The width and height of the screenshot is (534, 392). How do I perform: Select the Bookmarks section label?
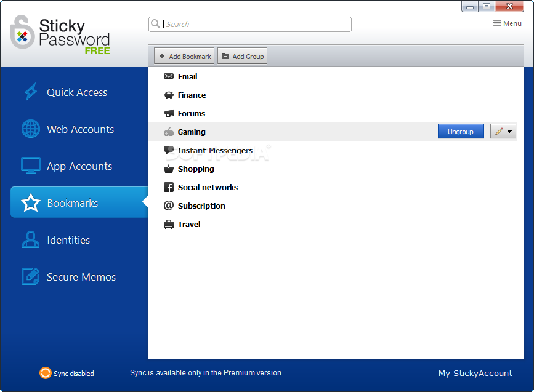tap(73, 203)
